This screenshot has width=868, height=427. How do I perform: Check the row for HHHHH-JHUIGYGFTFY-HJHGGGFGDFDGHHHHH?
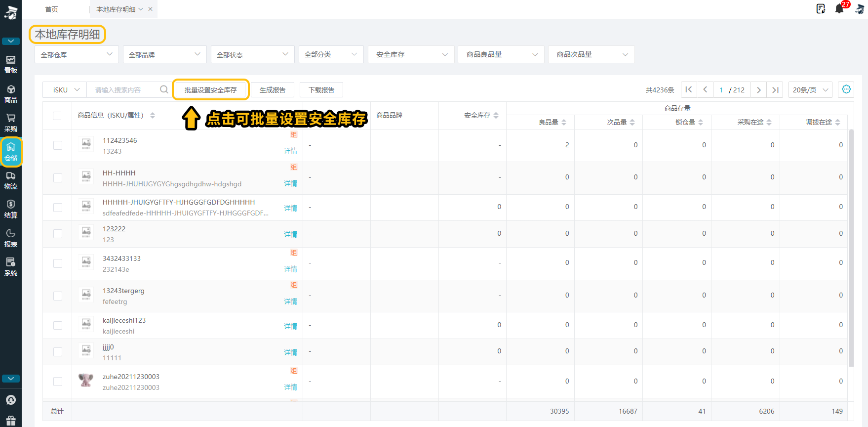coord(58,208)
